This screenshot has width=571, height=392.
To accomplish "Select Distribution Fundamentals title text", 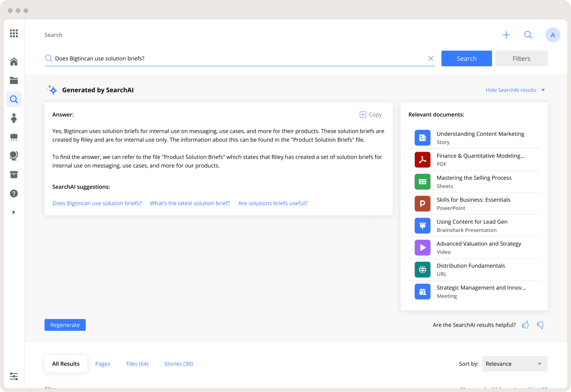I will coord(471,265).
